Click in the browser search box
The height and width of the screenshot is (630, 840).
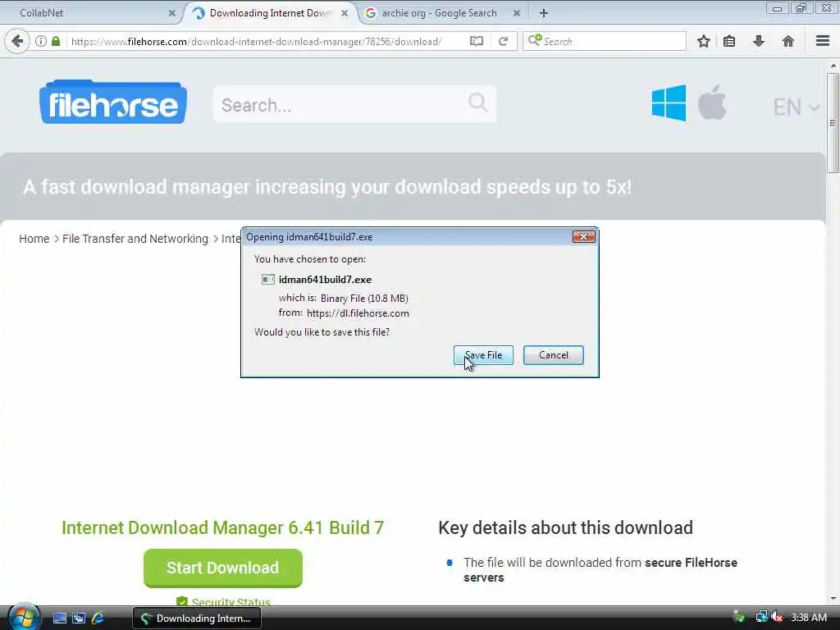(x=605, y=41)
